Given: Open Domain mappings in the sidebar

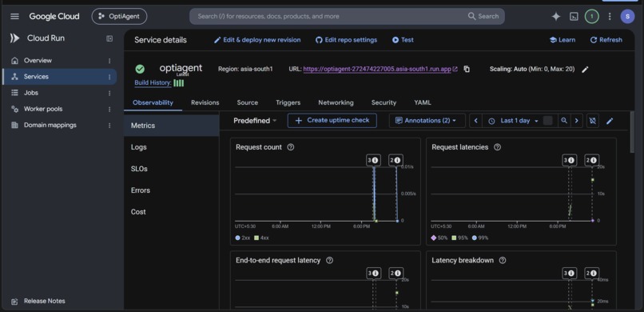Looking at the screenshot, I should 50,125.
